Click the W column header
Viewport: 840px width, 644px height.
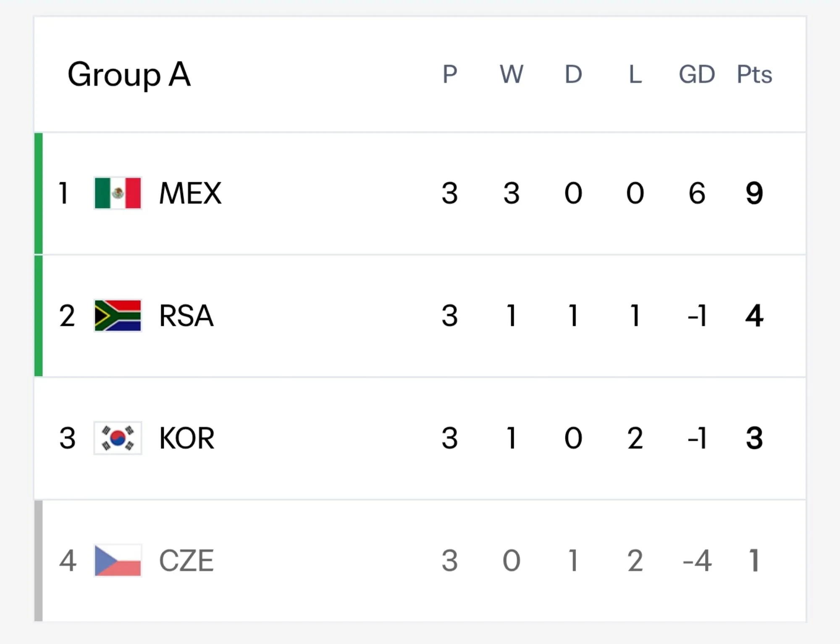[x=512, y=74]
